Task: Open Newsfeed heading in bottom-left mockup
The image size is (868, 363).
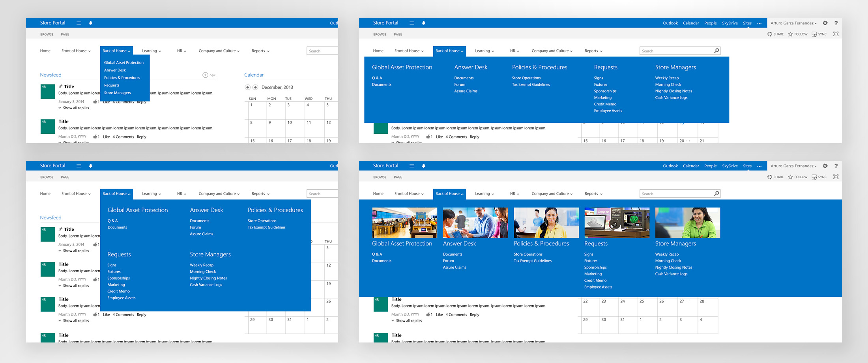Action: (x=51, y=218)
